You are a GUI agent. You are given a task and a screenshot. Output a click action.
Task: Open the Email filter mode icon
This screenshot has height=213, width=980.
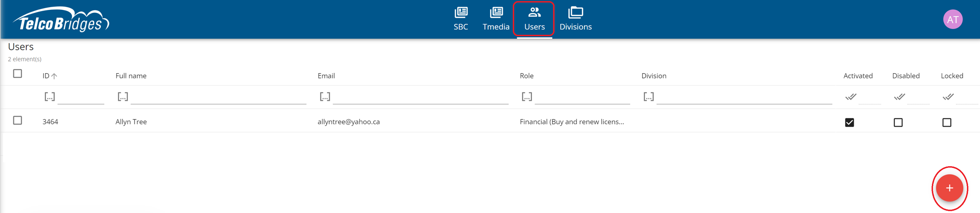coord(325,97)
